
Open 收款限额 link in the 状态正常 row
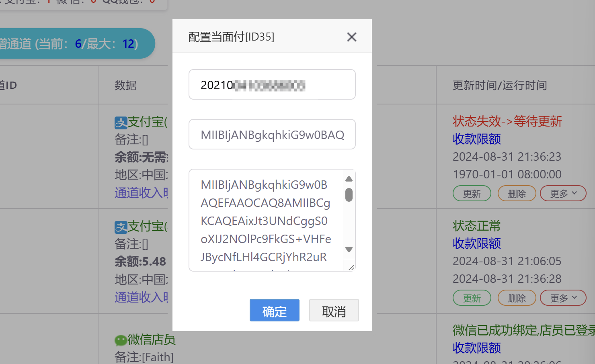pos(477,243)
